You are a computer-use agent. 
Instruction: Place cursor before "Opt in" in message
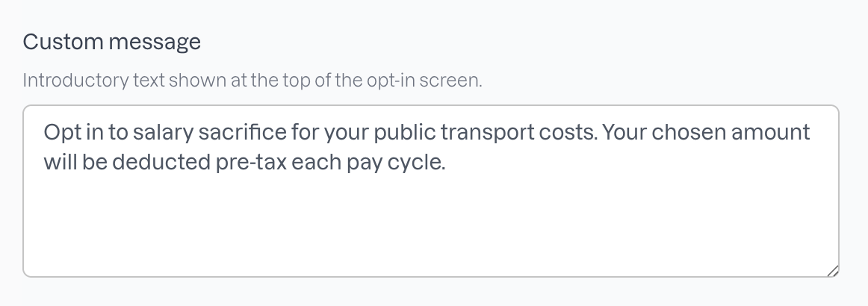tap(44, 132)
